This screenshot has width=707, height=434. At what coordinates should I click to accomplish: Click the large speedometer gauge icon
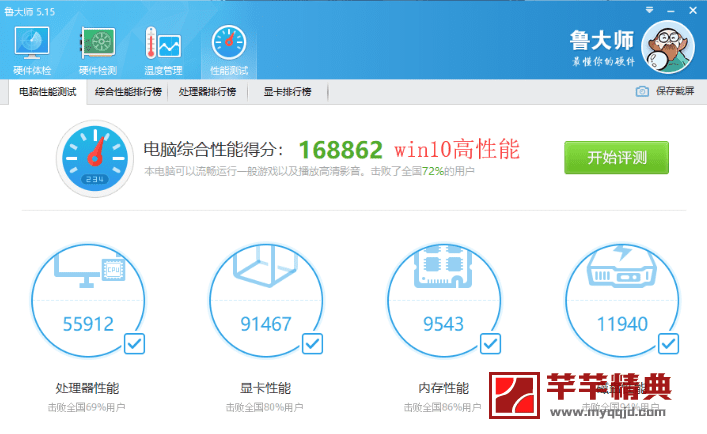95,158
